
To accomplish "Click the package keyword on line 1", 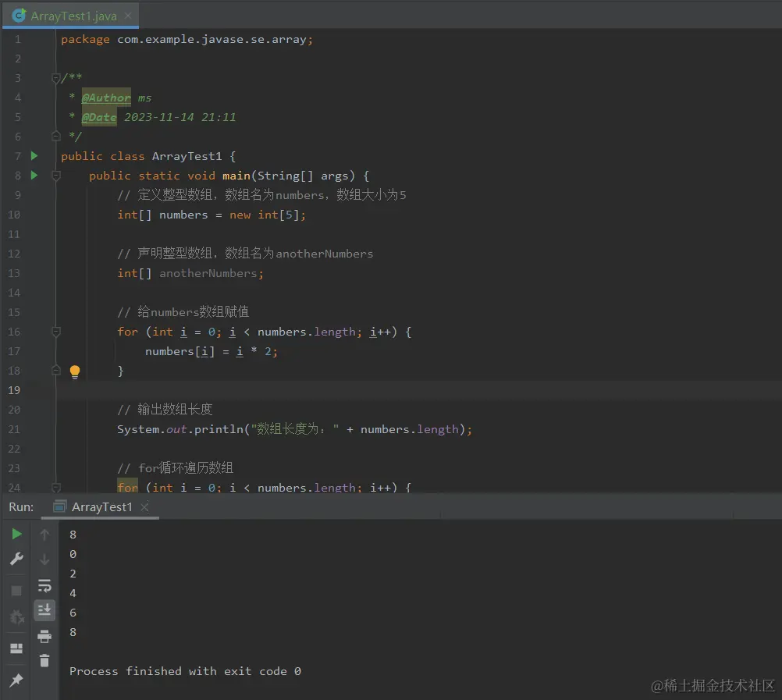I will pos(85,39).
